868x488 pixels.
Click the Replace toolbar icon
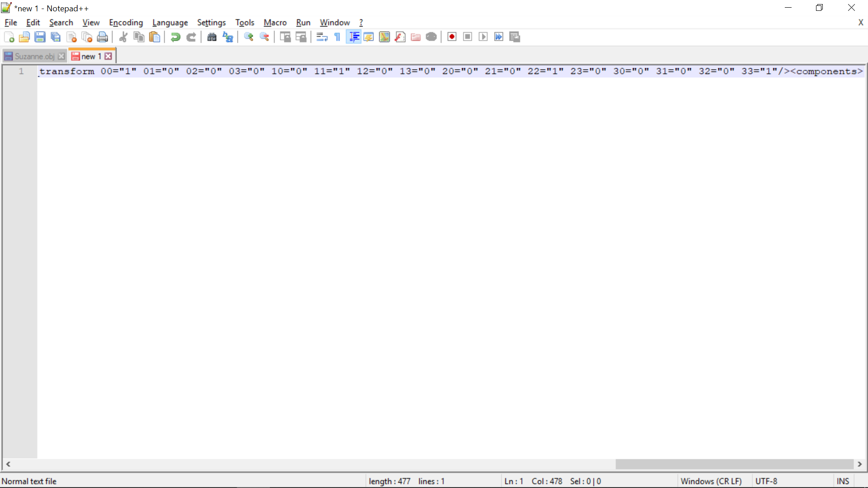pos(228,37)
